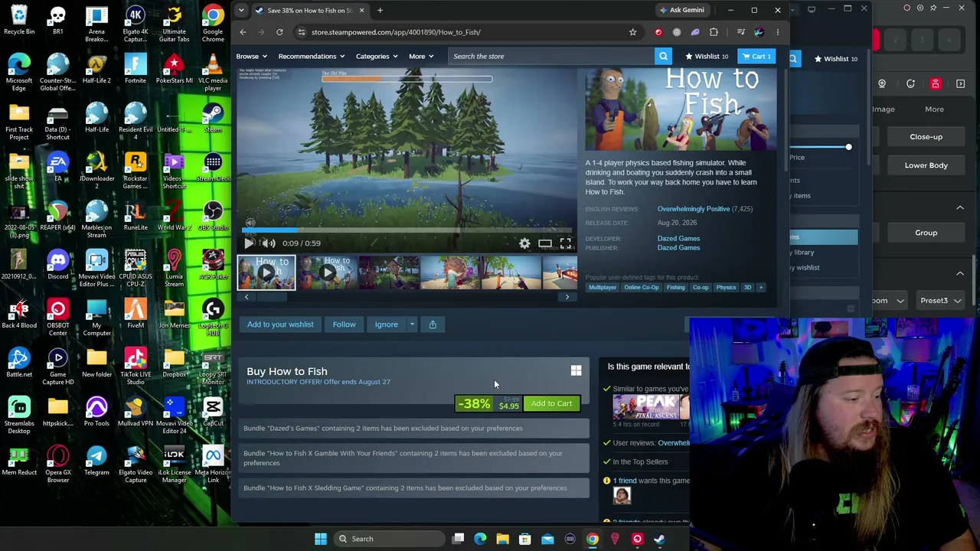Screen dimensions: 980x551
Task: Open the Preset3 dropdown in the background window
Action: [x=940, y=301]
